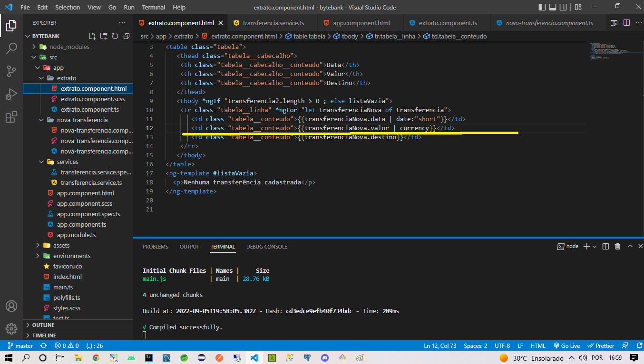Open Chrome from the taskbar
644x364 pixels.
(x=96, y=358)
